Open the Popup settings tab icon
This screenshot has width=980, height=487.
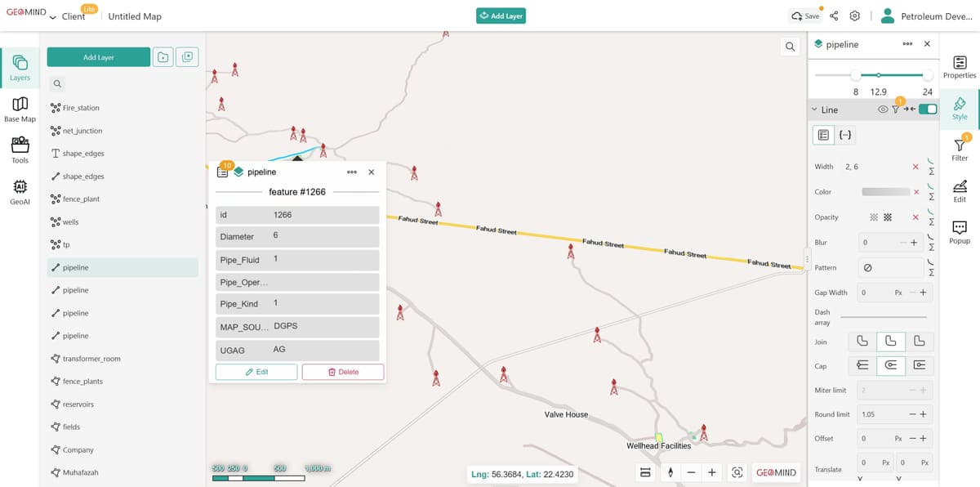click(960, 231)
